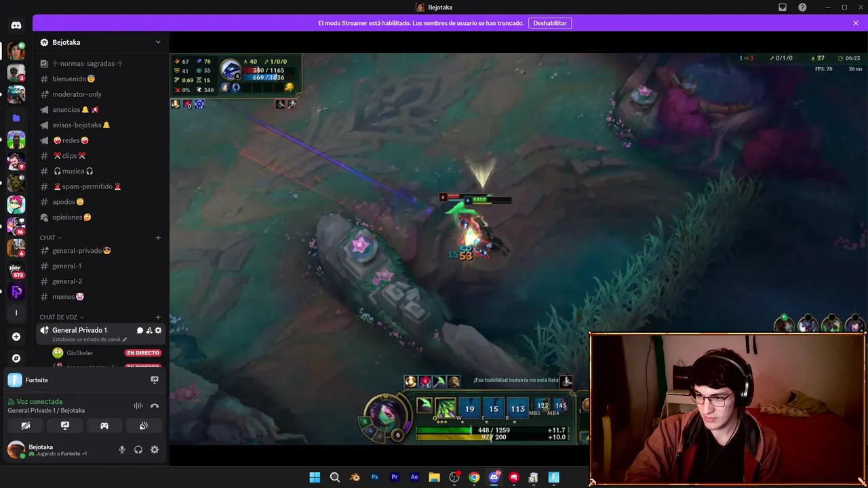Open Discover servers compass icon
This screenshot has width=868, height=488.
click(16, 358)
